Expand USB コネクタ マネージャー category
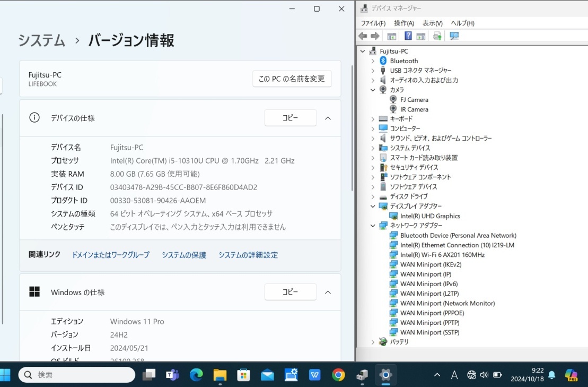Viewport: 588px width, 387px height. [373, 71]
